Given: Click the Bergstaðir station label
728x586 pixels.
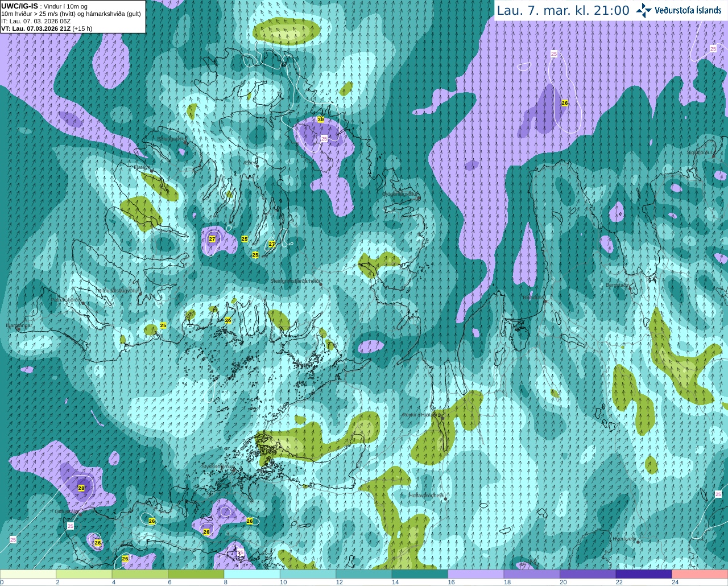Looking at the screenshot, I should pyautogui.click(x=617, y=285).
